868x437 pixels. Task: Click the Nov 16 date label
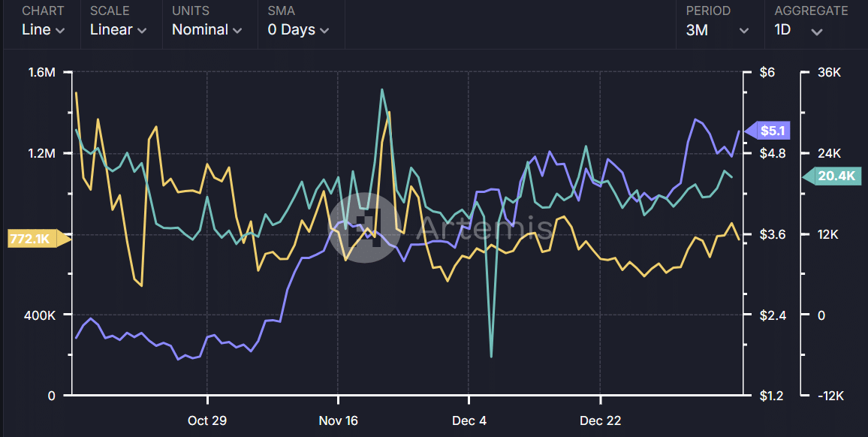click(338, 420)
